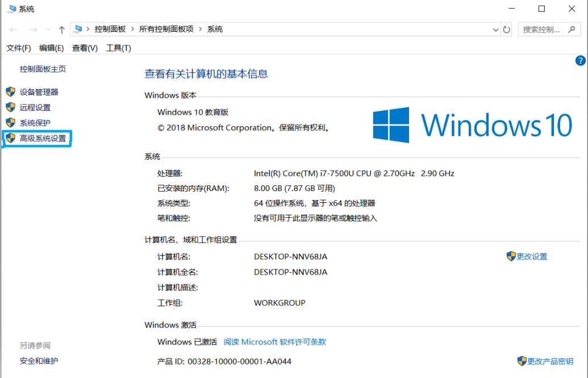Screen dimensions: 588x378
Task: Open the recent locations dropdown arrow
Action: (x=48, y=30)
